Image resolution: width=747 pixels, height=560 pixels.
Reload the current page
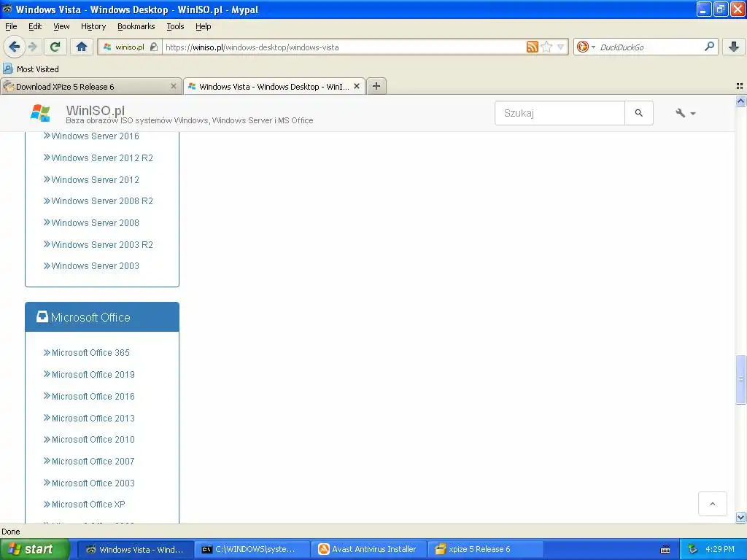point(55,47)
